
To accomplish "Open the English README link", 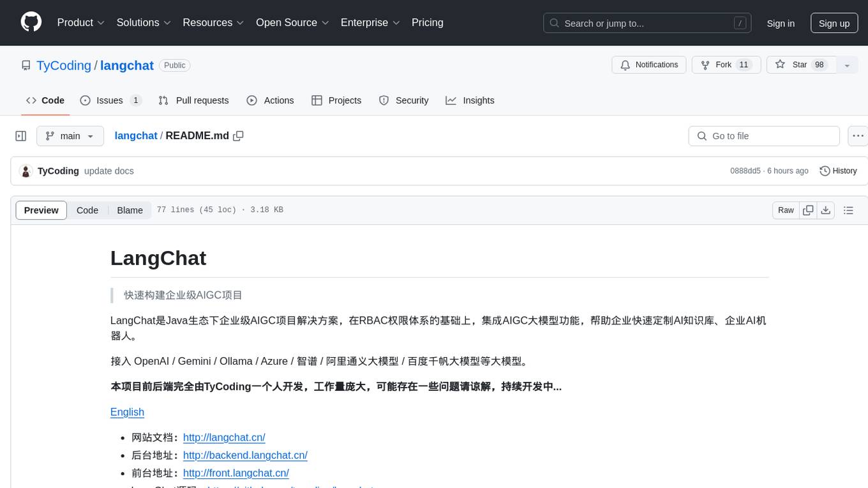I will click(x=127, y=412).
